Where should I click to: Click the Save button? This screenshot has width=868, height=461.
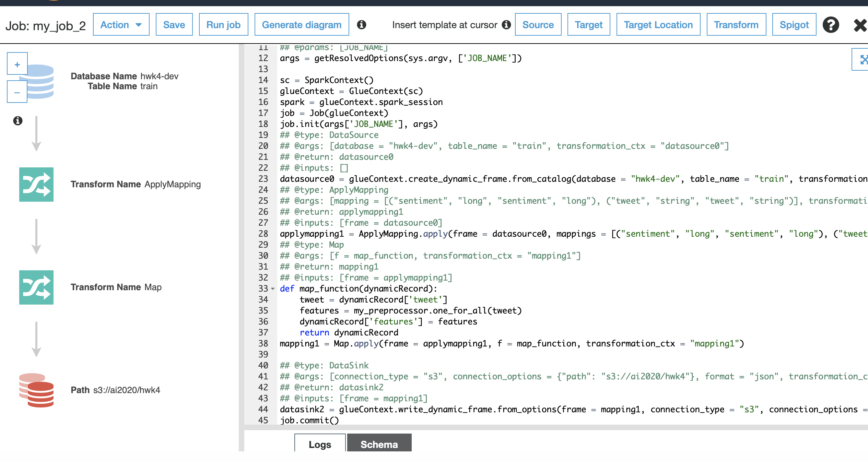coord(174,25)
